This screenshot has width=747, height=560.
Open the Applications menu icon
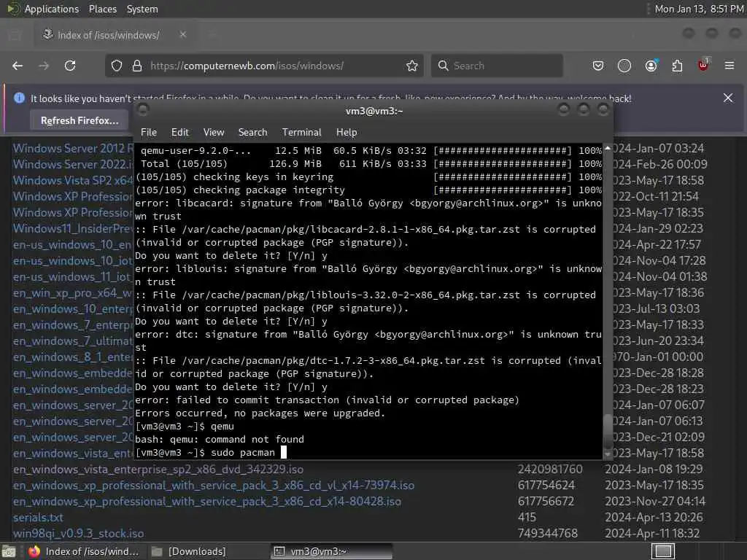tap(13, 9)
